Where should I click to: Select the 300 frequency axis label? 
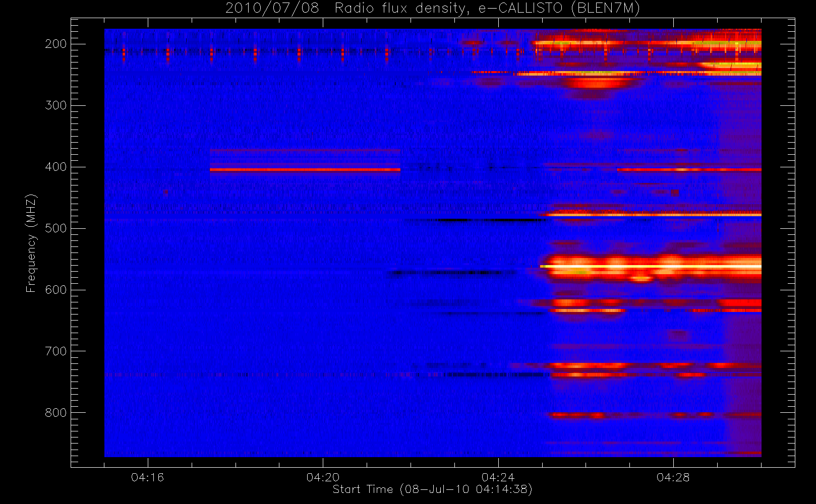click(x=55, y=105)
